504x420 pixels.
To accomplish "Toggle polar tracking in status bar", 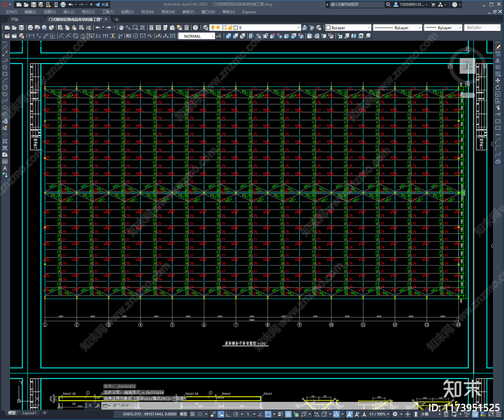I will pyautogui.click(x=235, y=414).
